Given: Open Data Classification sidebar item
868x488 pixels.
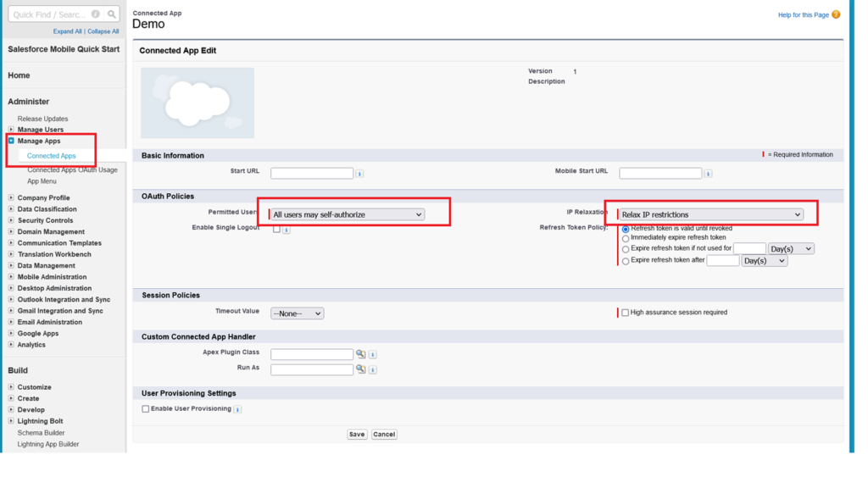Looking at the screenshot, I should [47, 209].
